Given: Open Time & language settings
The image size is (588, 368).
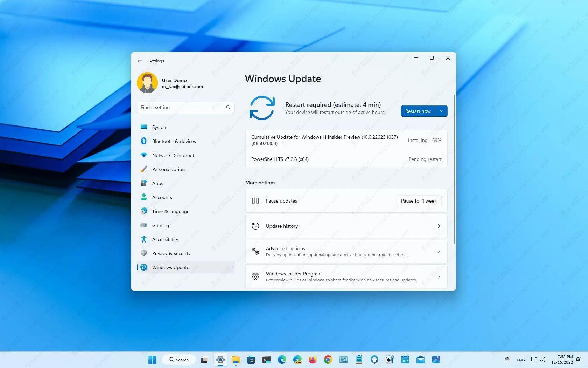Looking at the screenshot, I should [170, 211].
